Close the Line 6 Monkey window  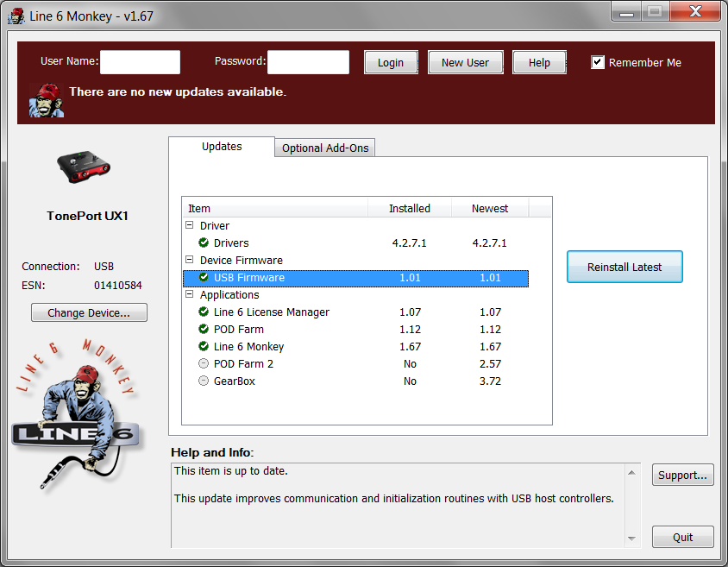point(695,11)
